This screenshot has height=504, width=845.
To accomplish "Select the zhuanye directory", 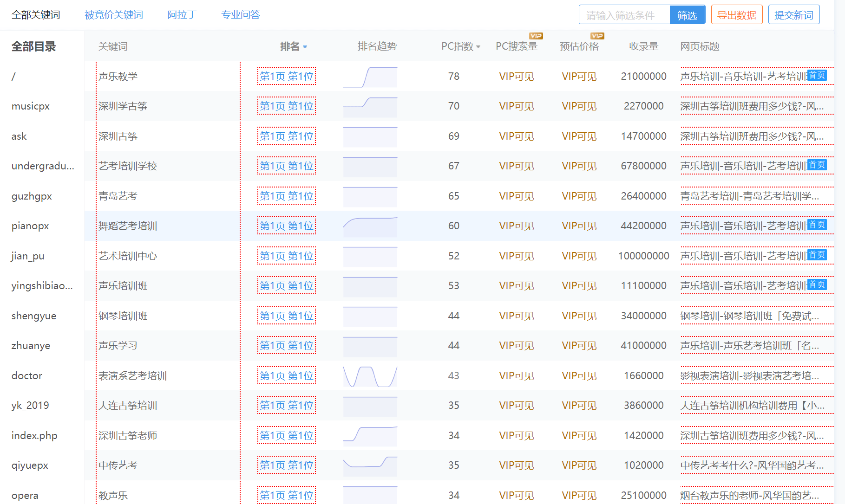I will point(31,346).
